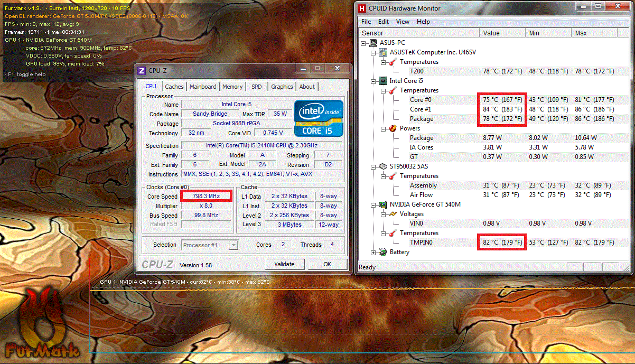Click the HWMonitor red H title icon
Viewport: 635px width, 364px height.
click(362, 8)
